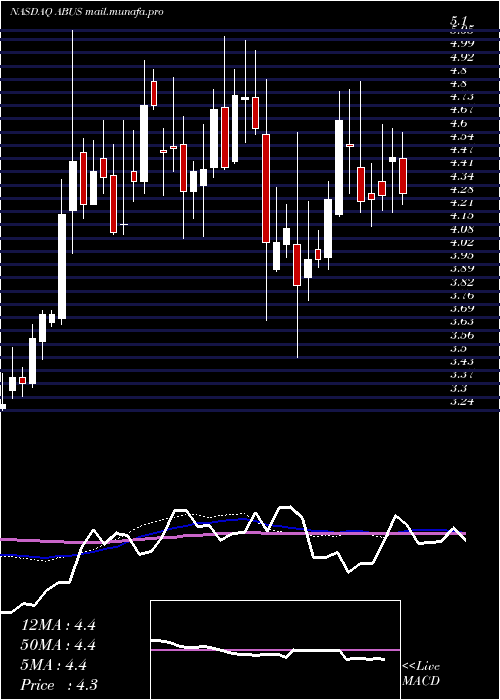Click the 3.63 price axis label
This screenshot has width=500, height=700.
click(462, 321)
